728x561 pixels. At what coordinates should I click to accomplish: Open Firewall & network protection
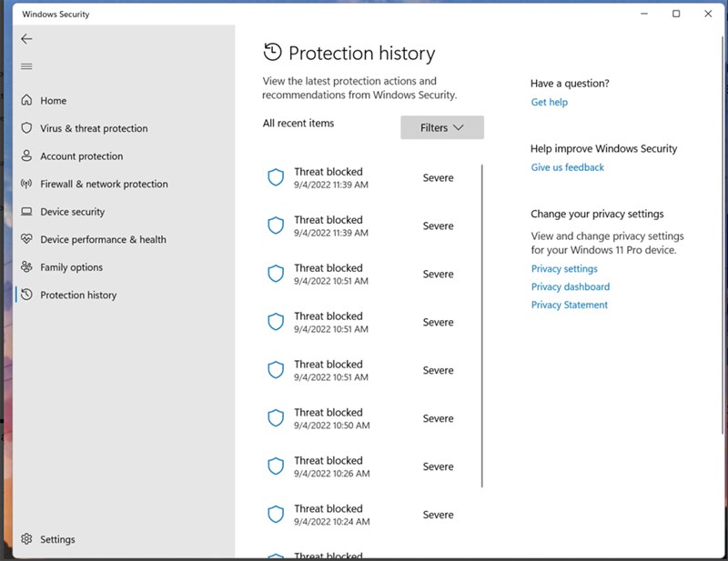[x=105, y=184]
